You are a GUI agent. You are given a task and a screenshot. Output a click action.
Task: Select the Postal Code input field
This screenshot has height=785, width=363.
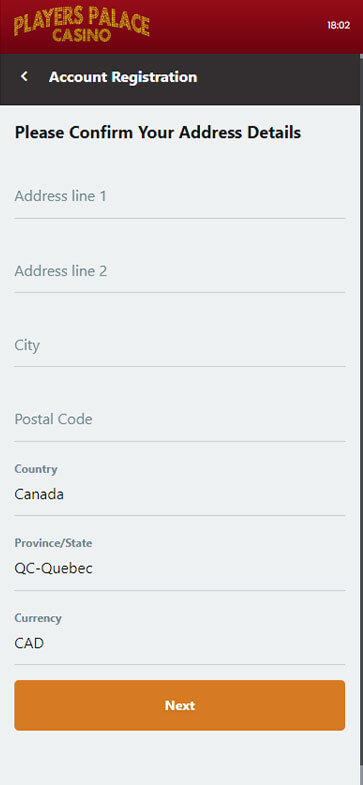pyautogui.click(x=180, y=420)
